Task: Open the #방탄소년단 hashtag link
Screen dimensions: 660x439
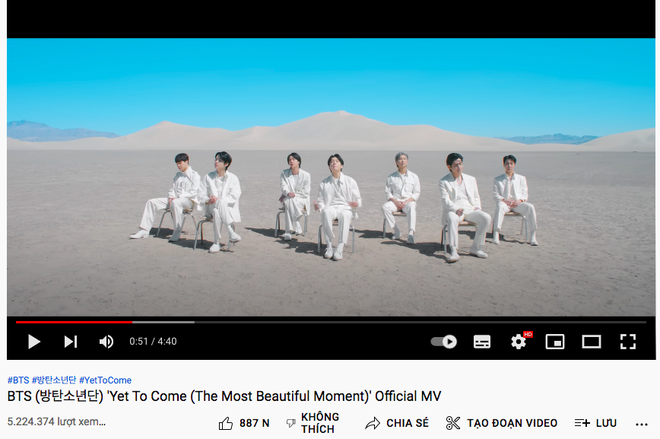Action: point(54,380)
